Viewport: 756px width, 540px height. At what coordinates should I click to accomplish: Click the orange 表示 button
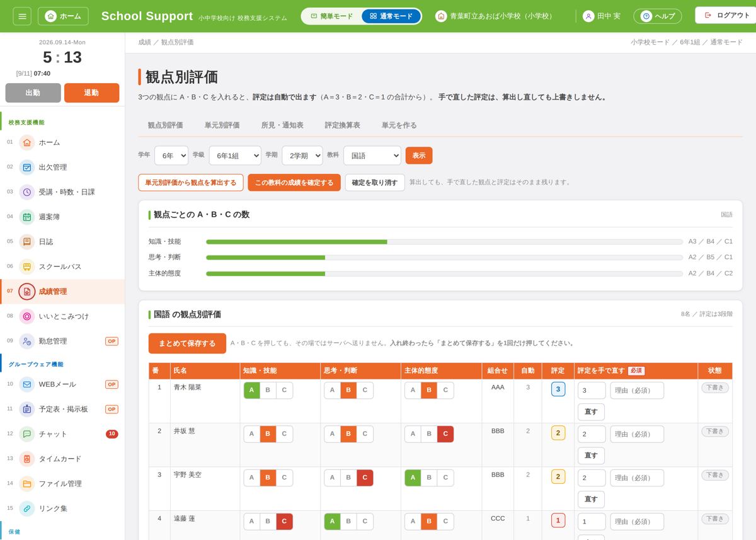tap(419, 155)
